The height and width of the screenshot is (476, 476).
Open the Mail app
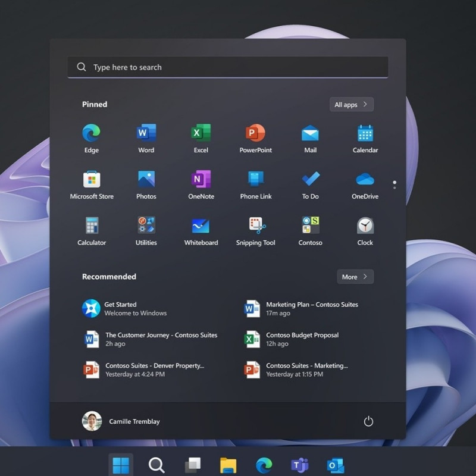click(310, 138)
